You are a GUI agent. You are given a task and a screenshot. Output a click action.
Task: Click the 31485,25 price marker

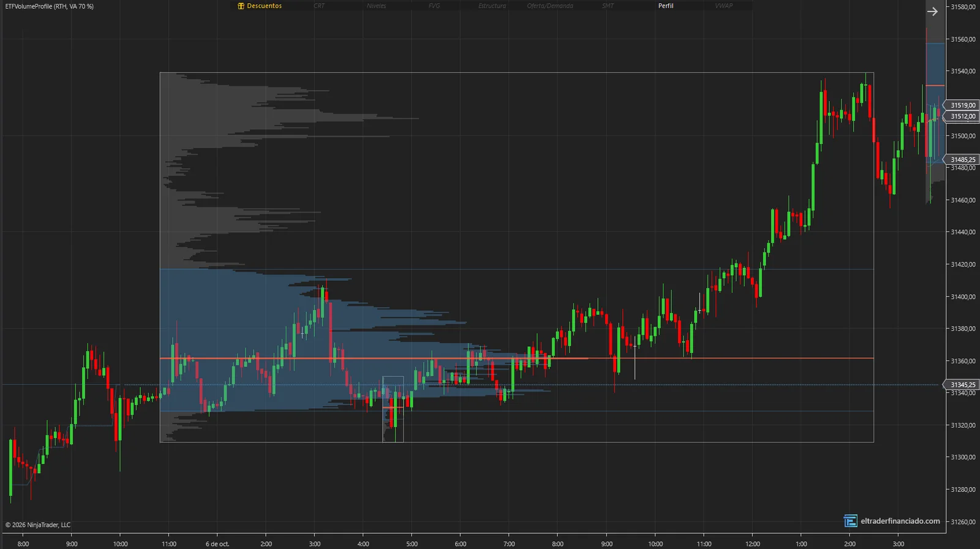(962, 160)
